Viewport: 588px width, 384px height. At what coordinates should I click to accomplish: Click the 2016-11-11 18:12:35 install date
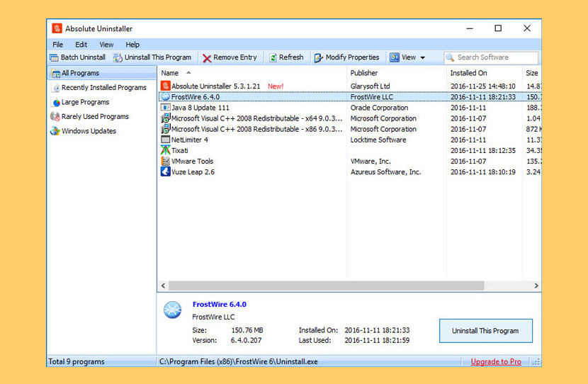pyautogui.click(x=483, y=151)
